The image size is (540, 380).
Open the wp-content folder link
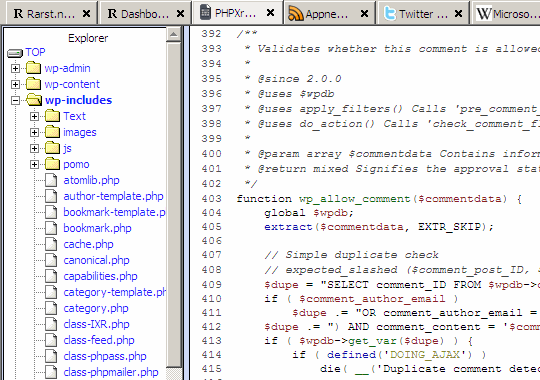[x=72, y=84]
